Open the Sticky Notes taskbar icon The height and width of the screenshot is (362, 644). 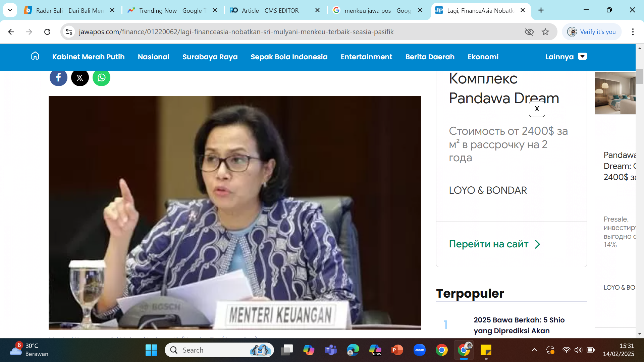[486, 350]
